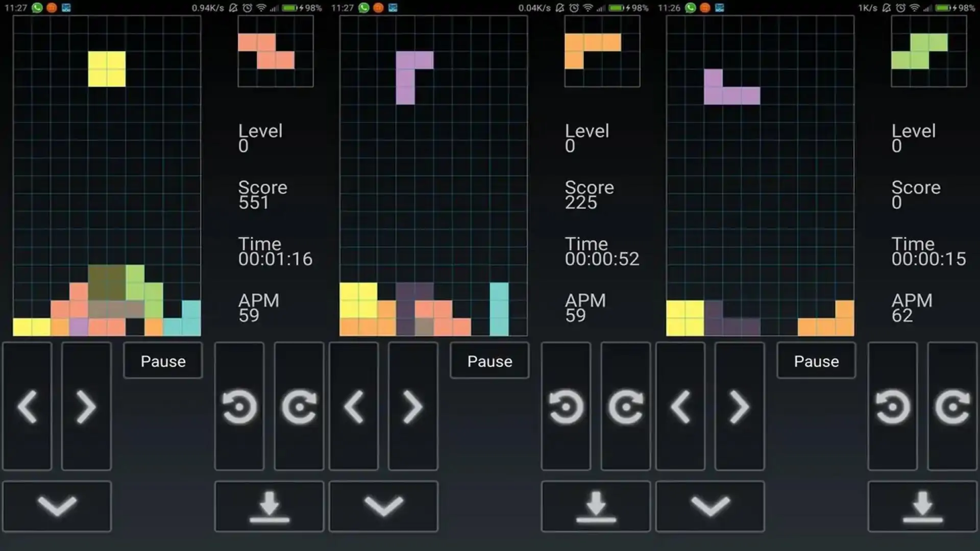Screen dimensions: 980x551
Task: Select the 'Score 551' readout
Action: click(262, 195)
